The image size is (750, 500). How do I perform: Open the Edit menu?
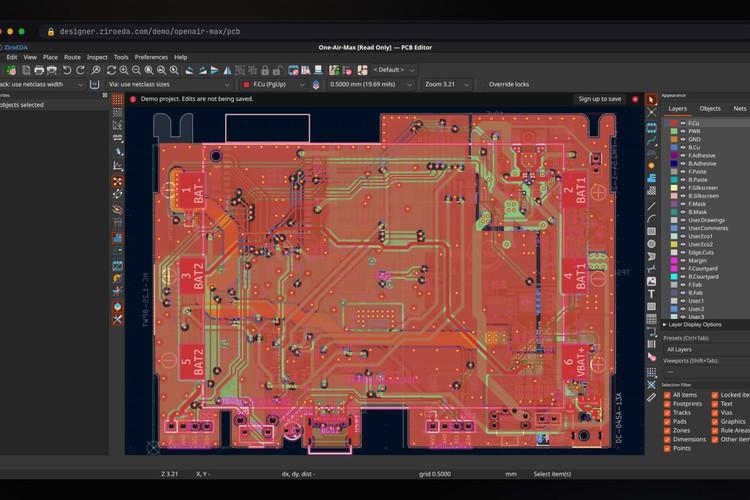(12, 57)
